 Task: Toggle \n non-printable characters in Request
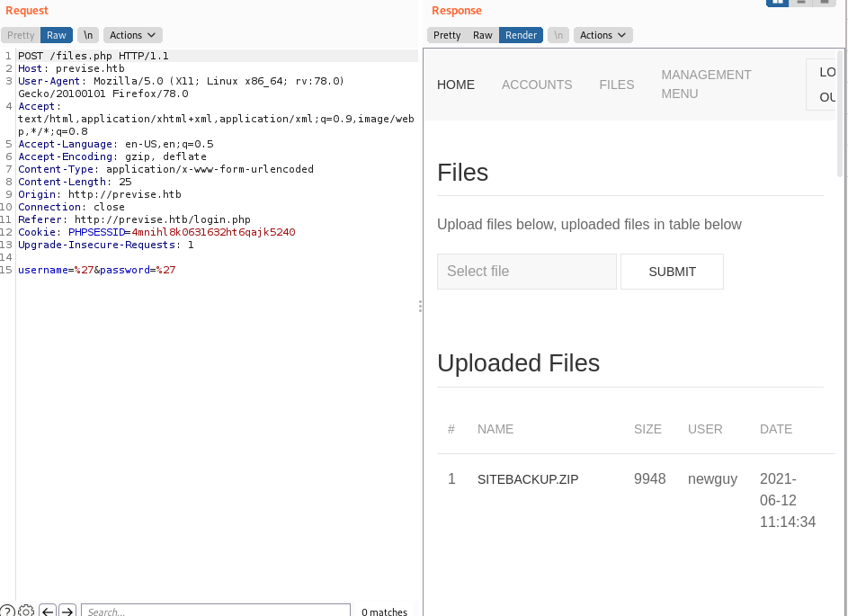pos(88,35)
